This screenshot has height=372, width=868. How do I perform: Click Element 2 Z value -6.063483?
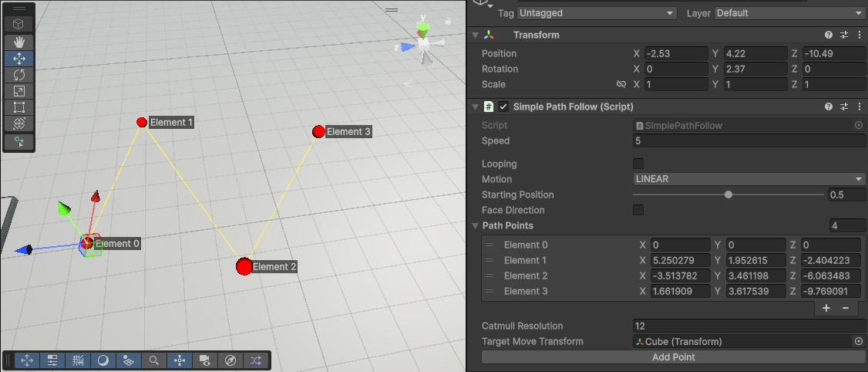pos(831,276)
